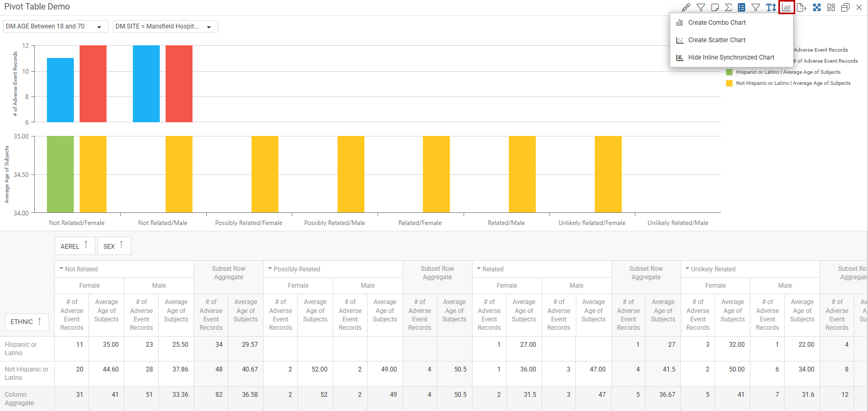Click the Unlikely Related/Male axis label

(x=678, y=223)
